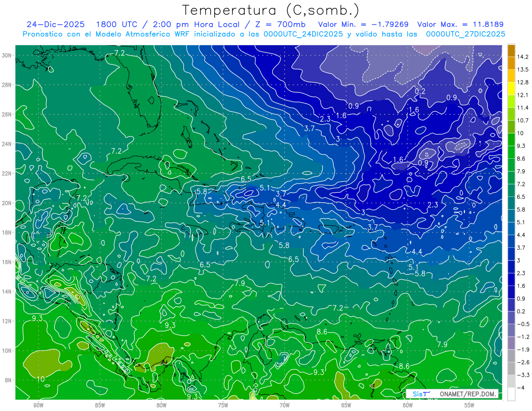
Task: Click the color bar label "10.7"
Action: [x=524, y=121]
